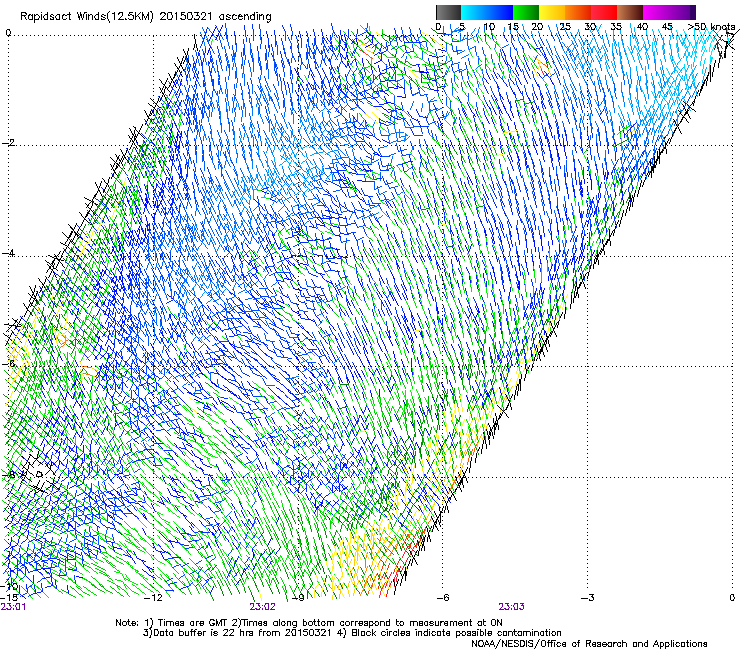This screenshot has width=740, height=650.
Task: Click the longitude axis label '-9'
Action: click(298, 598)
